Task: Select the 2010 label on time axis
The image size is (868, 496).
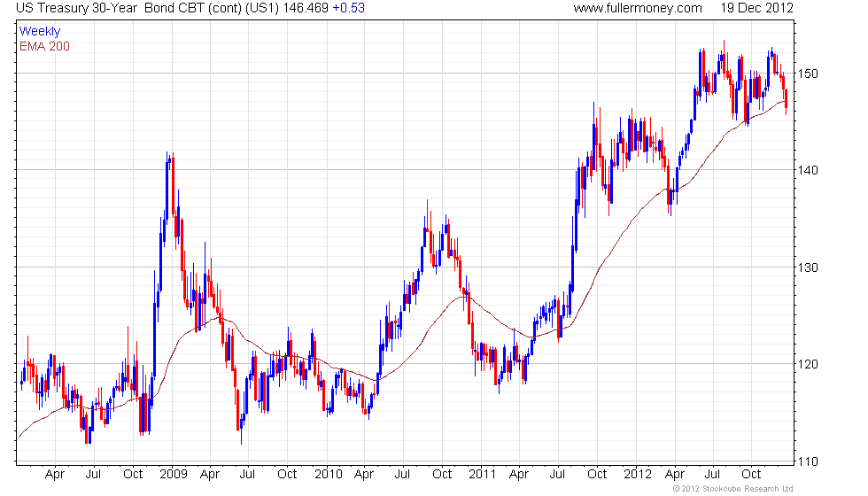Action: tap(329, 475)
